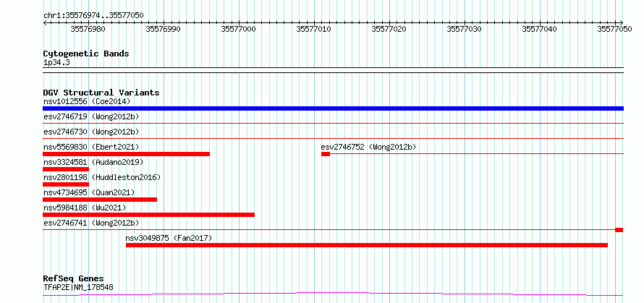Click ruler position 35577000
This screenshot has height=303, width=644.
click(x=238, y=29)
